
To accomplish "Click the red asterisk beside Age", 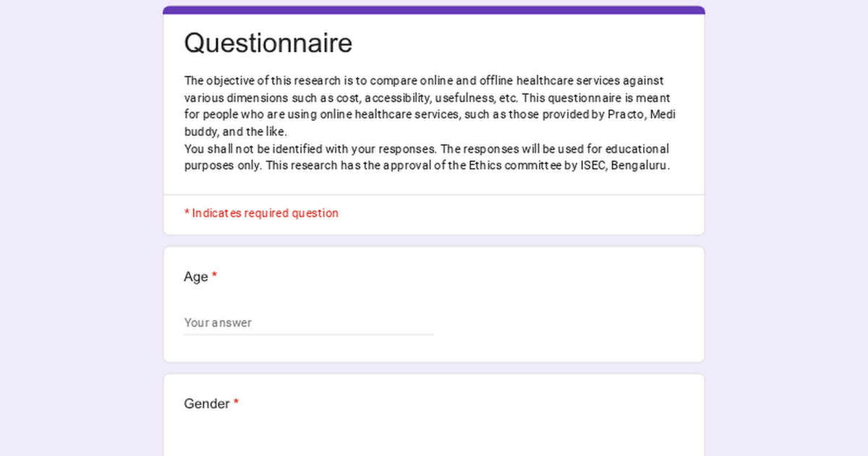I will point(215,276).
